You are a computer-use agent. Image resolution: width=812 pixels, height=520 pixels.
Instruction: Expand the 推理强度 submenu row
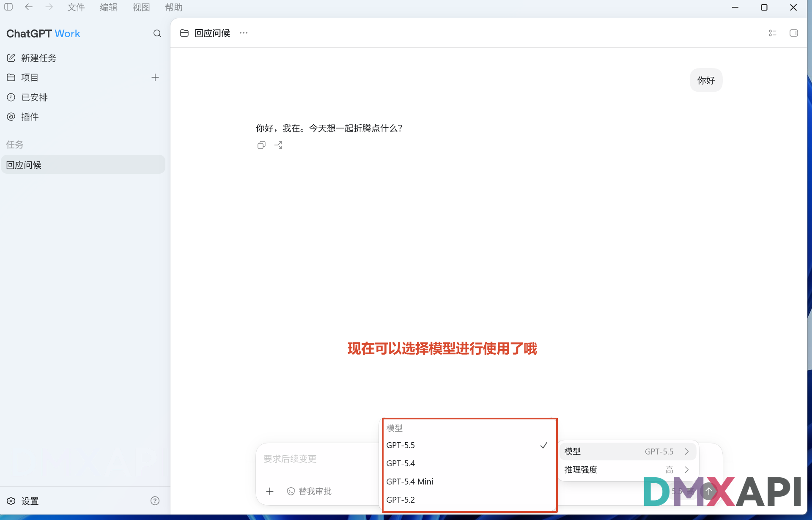coord(628,470)
